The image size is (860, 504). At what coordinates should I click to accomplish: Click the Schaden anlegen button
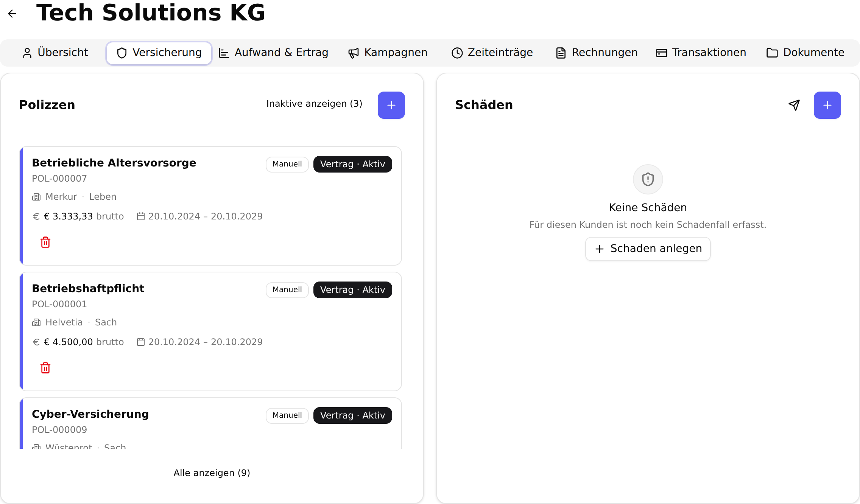(x=648, y=249)
